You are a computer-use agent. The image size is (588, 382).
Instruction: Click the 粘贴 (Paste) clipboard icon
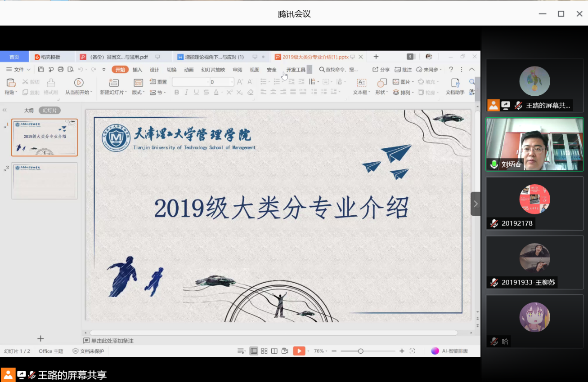click(11, 83)
